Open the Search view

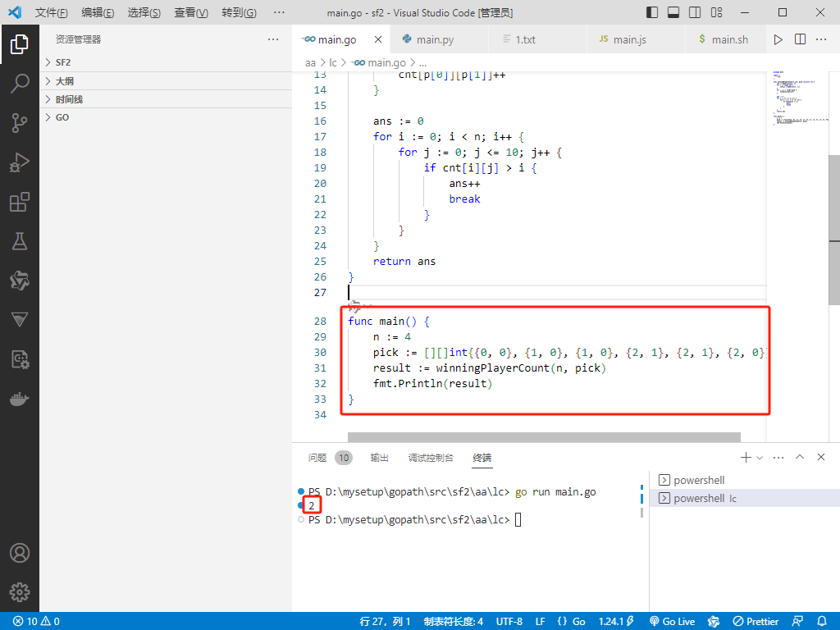(x=20, y=84)
